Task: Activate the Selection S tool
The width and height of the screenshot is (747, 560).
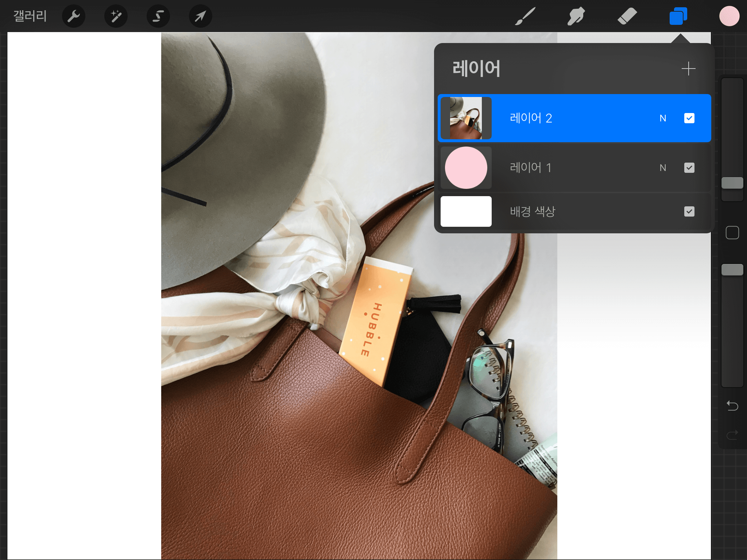Action: pyautogui.click(x=158, y=16)
